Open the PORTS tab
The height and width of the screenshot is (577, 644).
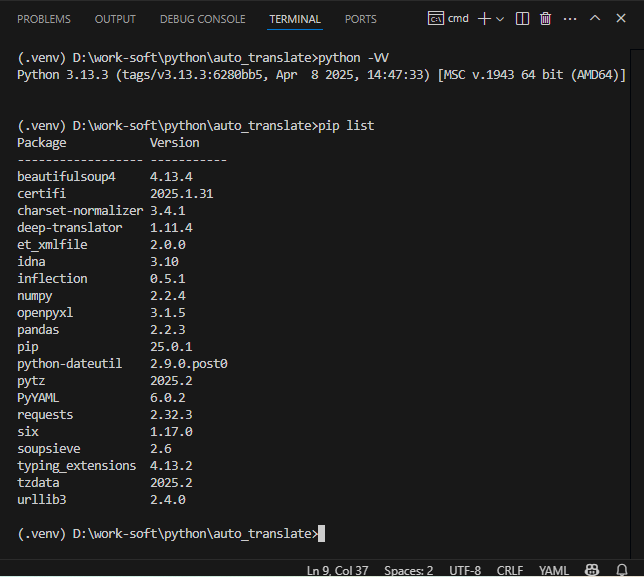(361, 19)
